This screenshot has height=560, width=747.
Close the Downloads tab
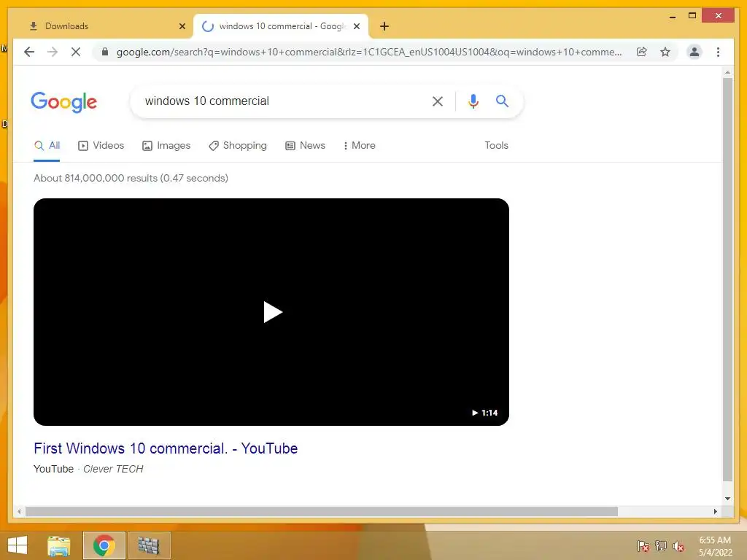(182, 26)
